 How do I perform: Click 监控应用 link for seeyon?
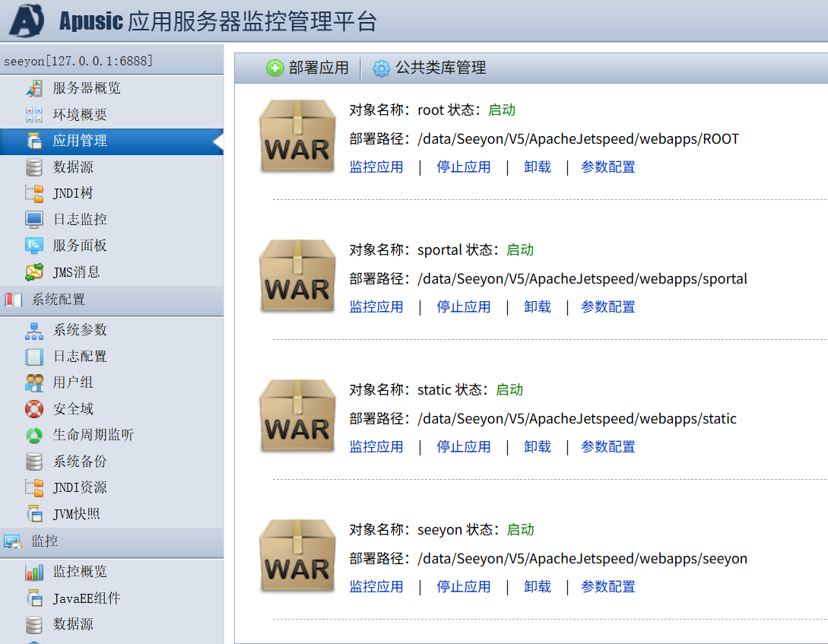pyautogui.click(x=376, y=587)
